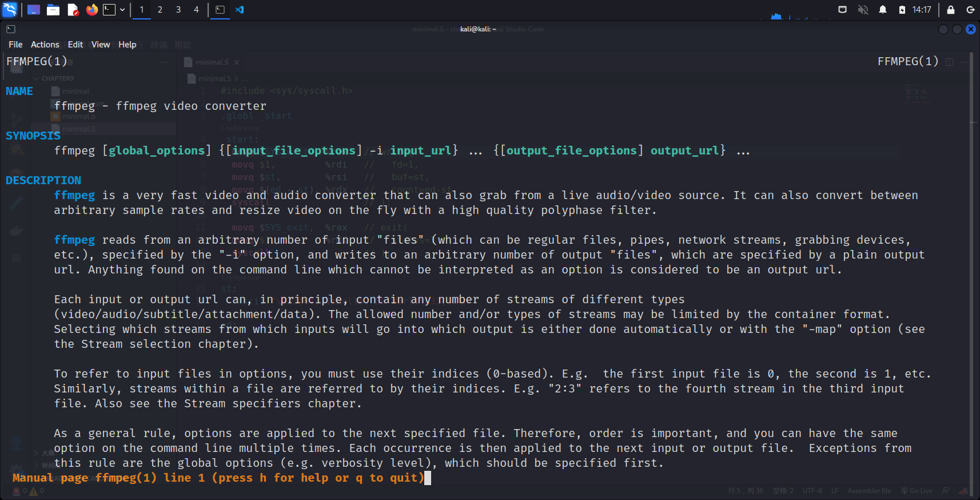The height and width of the screenshot is (500, 980).
Task: Click the terminal window taskbar button
Action: 220,10
